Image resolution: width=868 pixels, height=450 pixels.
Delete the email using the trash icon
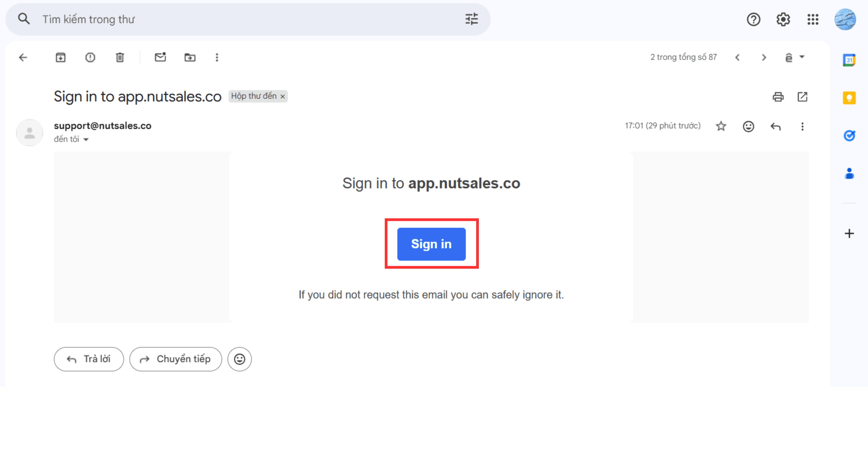click(x=120, y=57)
